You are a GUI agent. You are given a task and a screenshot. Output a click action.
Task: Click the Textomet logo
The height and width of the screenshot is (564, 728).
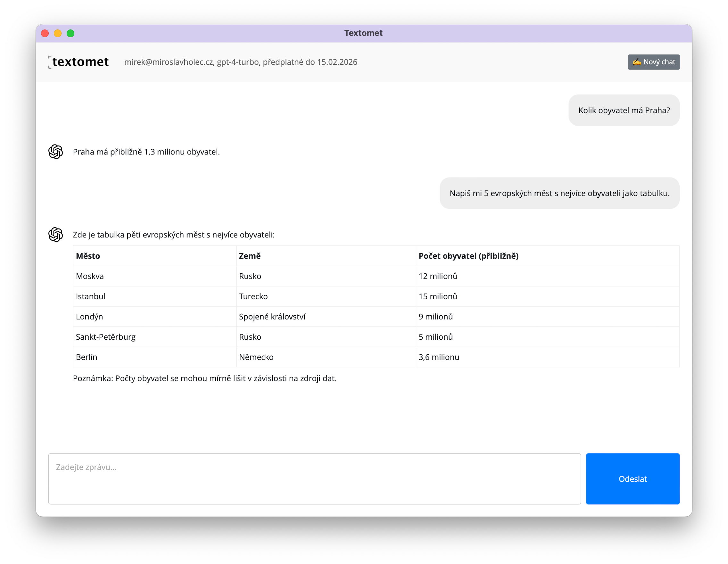tap(79, 62)
